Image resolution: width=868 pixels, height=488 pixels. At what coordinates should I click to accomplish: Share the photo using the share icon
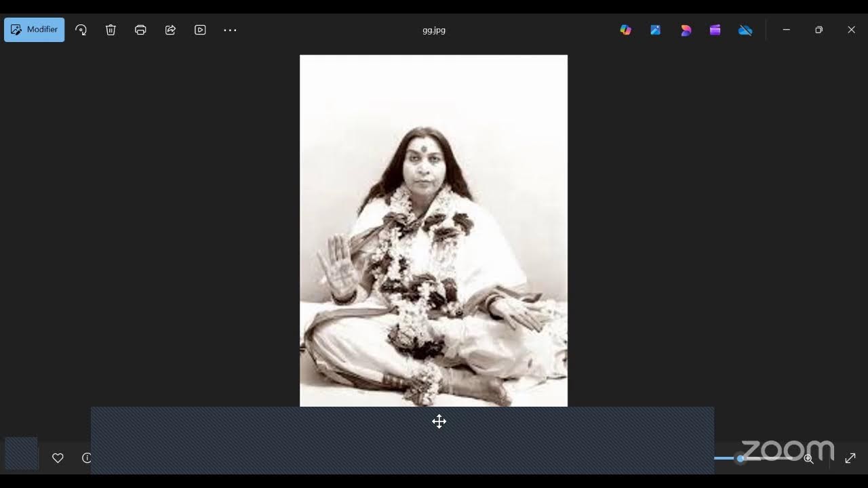coord(170,30)
